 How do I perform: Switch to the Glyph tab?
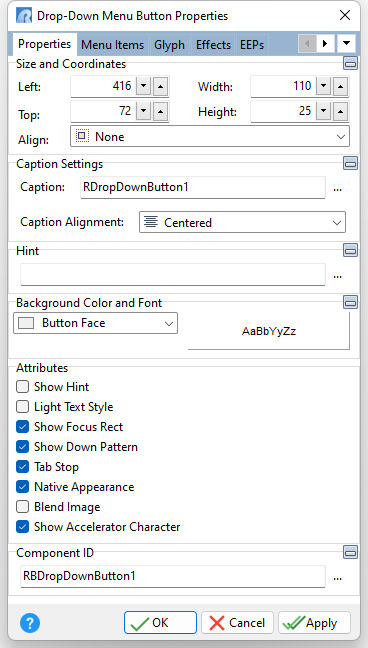pos(170,45)
